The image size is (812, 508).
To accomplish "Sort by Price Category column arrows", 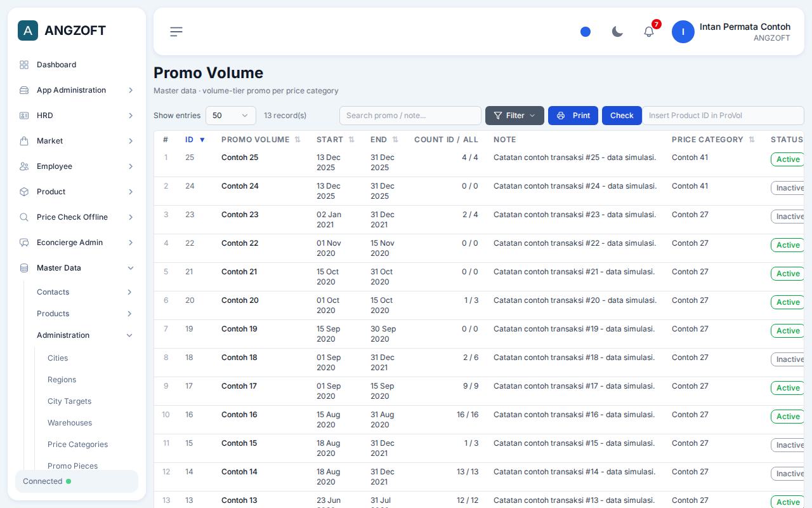I will (x=752, y=140).
